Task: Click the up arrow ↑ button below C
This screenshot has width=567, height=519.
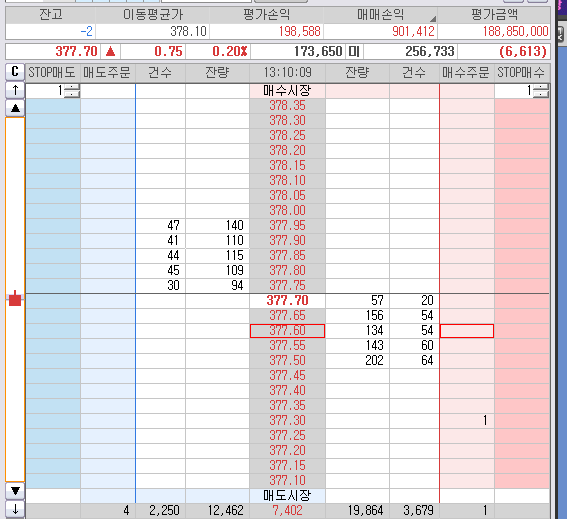Action: [15, 90]
